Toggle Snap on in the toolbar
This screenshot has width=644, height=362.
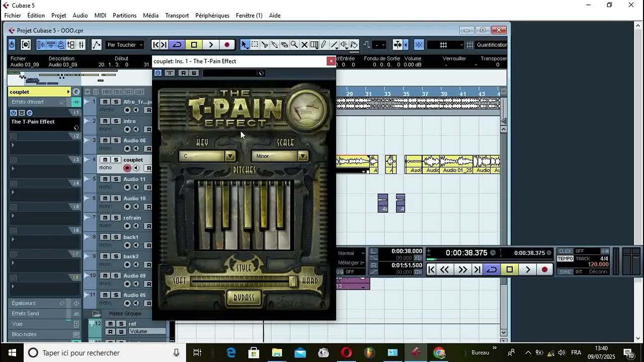pyautogui.click(x=419, y=45)
